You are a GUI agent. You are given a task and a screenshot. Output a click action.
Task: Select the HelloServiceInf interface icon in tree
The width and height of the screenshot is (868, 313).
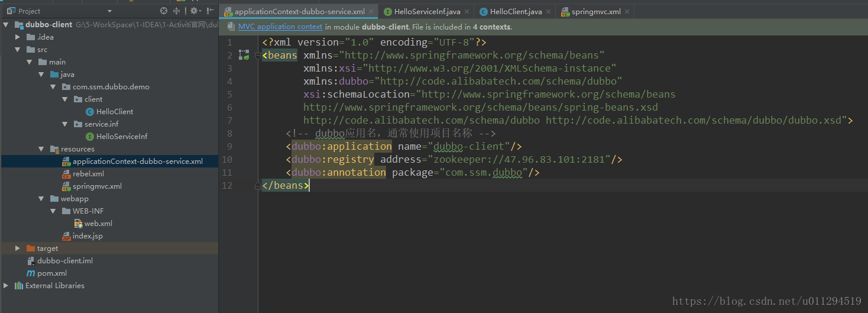click(x=90, y=137)
